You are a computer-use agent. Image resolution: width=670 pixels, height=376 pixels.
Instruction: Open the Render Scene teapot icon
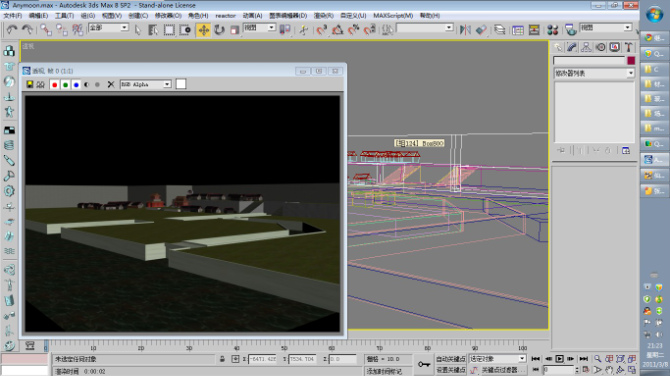click(x=570, y=29)
